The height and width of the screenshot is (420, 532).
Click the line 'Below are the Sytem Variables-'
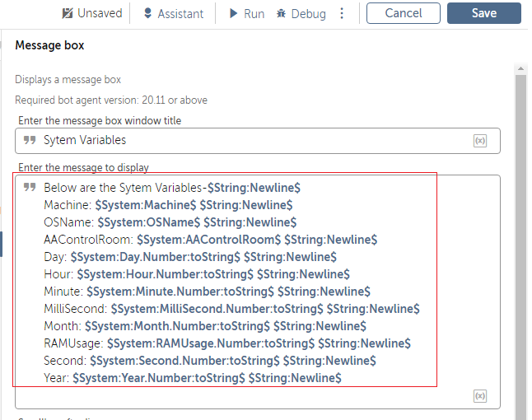coord(125,188)
